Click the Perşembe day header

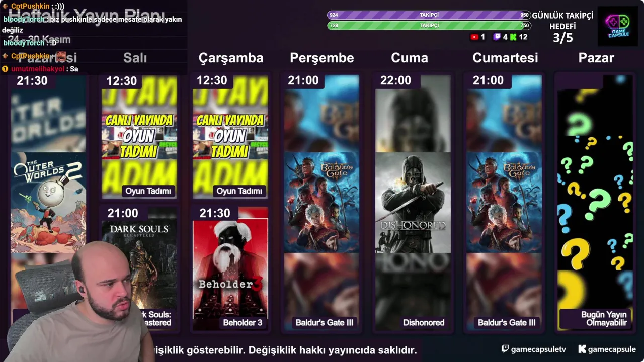click(321, 58)
